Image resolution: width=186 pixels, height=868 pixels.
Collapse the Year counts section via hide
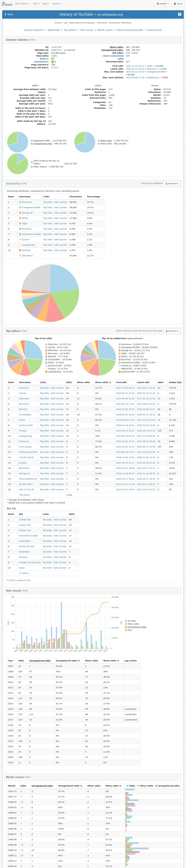pyautogui.click(x=25, y=591)
